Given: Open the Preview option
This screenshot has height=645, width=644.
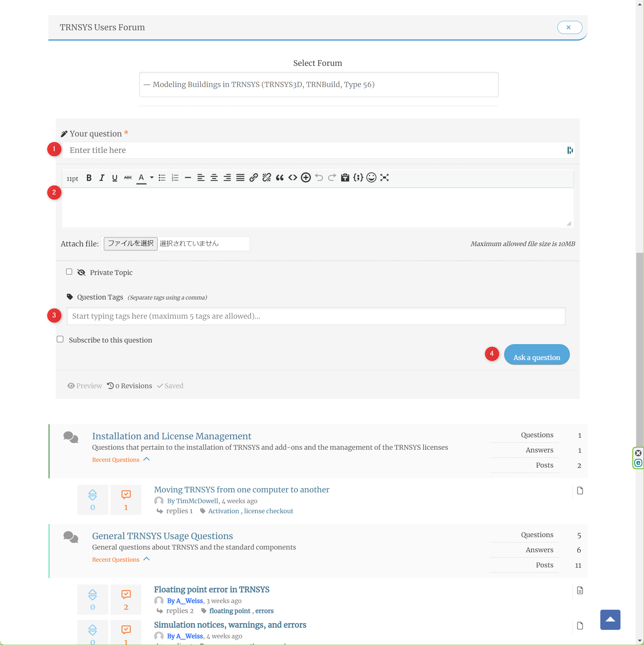Looking at the screenshot, I should [x=85, y=386].
